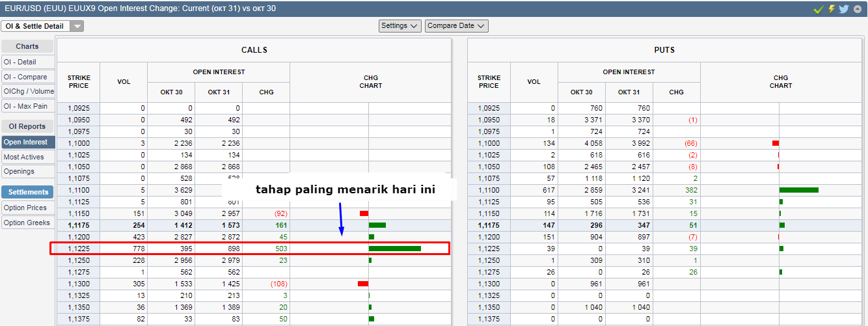This screenshot has width=868, height=326.
Task: Click the yellow lightning bolt icon
Action: click(x=832, y=9)
